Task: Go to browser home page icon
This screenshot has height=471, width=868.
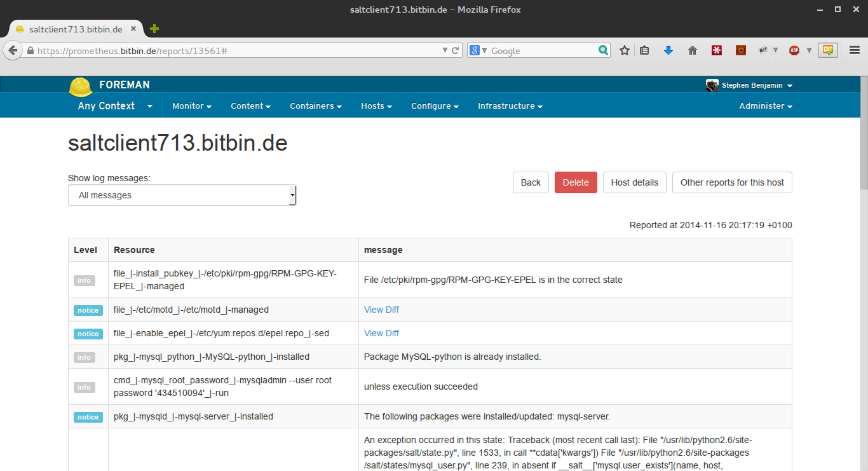Action: coord(693,50)
